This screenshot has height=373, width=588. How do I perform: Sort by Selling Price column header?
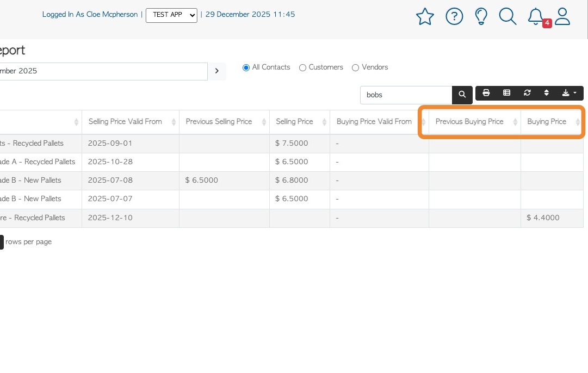click(300, 122)
